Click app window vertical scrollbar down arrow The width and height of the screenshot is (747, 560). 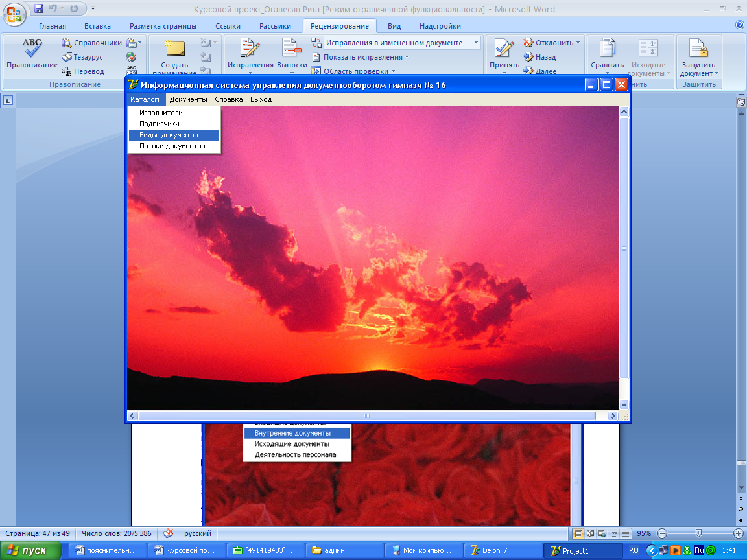pyautogui.click(x=624, y=404)
